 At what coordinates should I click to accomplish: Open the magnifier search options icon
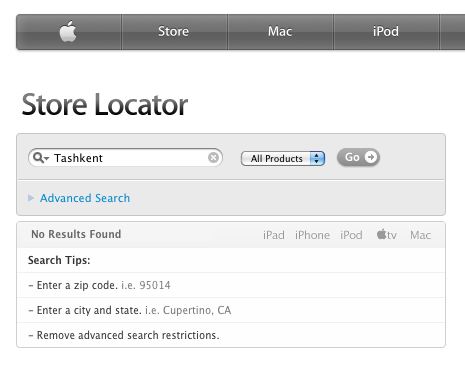coord(41,158)
